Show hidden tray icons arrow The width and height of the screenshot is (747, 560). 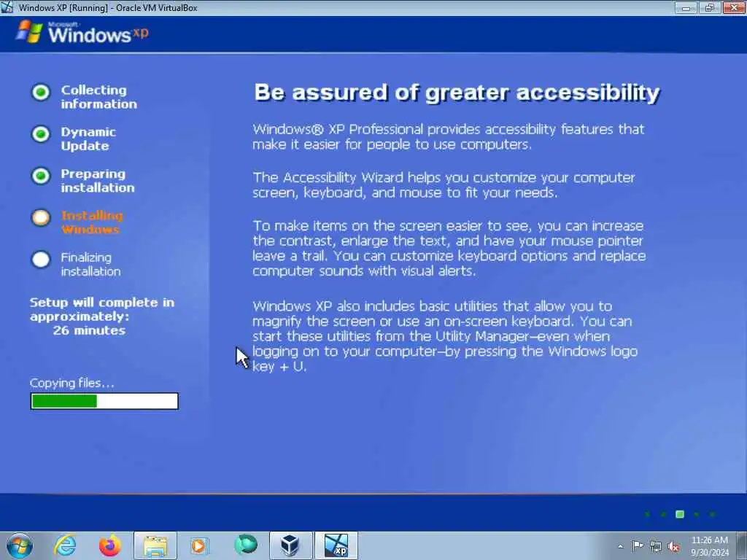[620, 547]
